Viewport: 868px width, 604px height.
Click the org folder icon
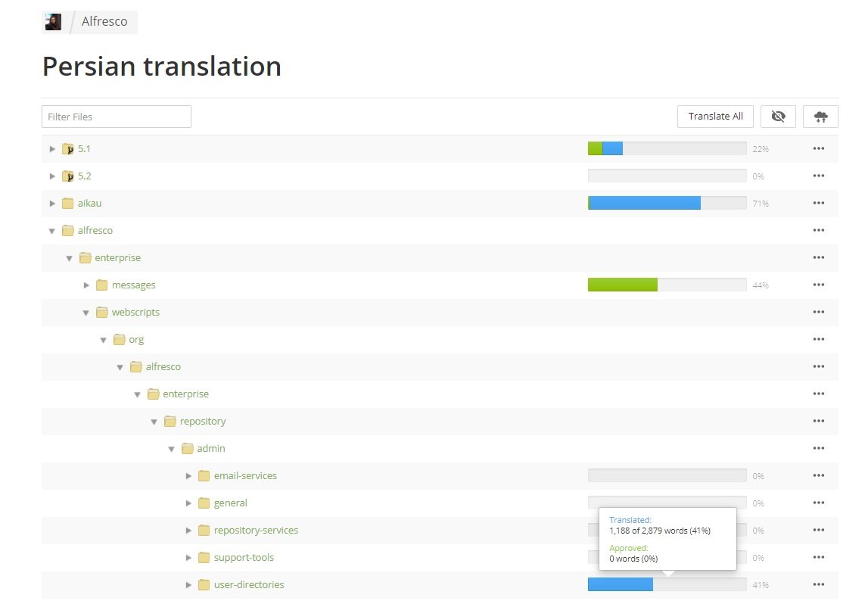pos(119,339)
